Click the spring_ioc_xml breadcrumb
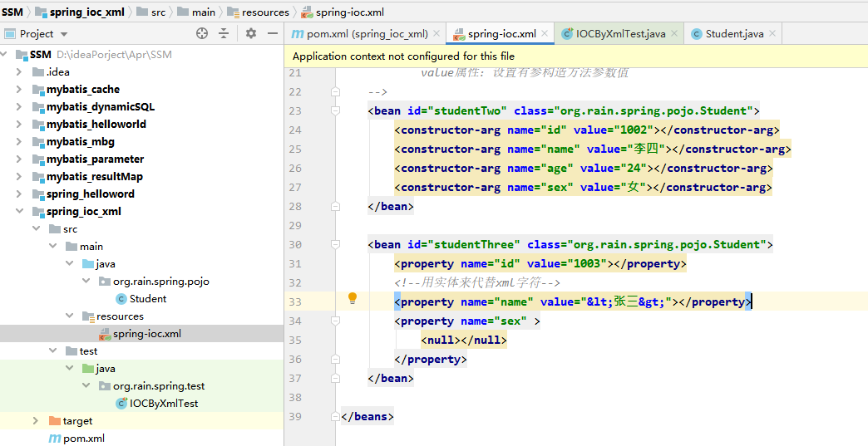The image size is (868, 446). coord(81,12)
